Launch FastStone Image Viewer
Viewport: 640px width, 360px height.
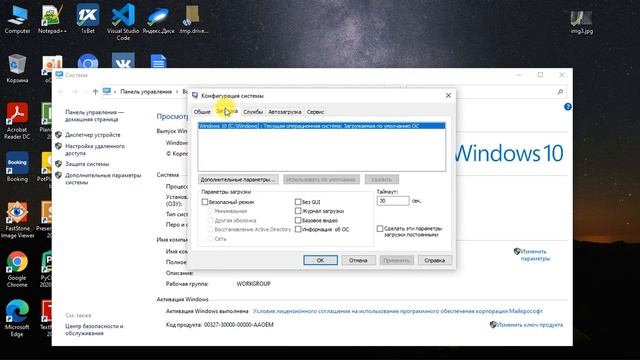17,220
